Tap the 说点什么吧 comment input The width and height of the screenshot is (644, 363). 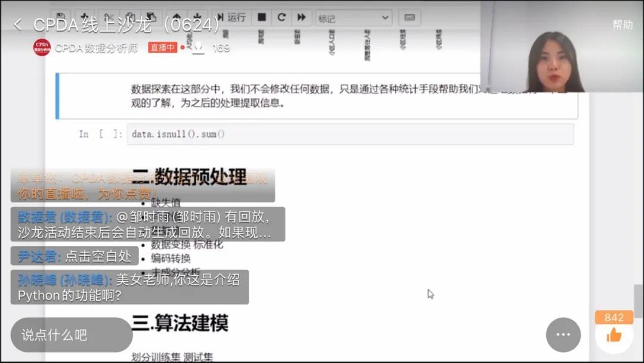(x=72, y=334)
